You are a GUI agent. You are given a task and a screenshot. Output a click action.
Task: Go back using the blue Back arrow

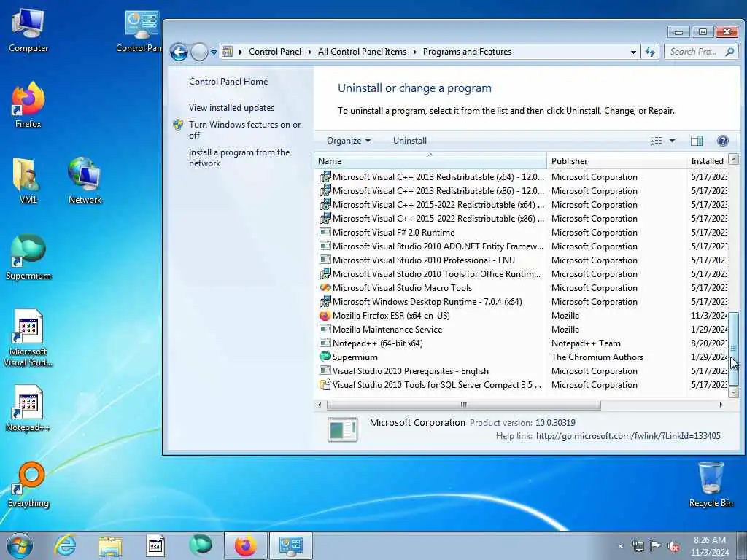tap(179, 52)
